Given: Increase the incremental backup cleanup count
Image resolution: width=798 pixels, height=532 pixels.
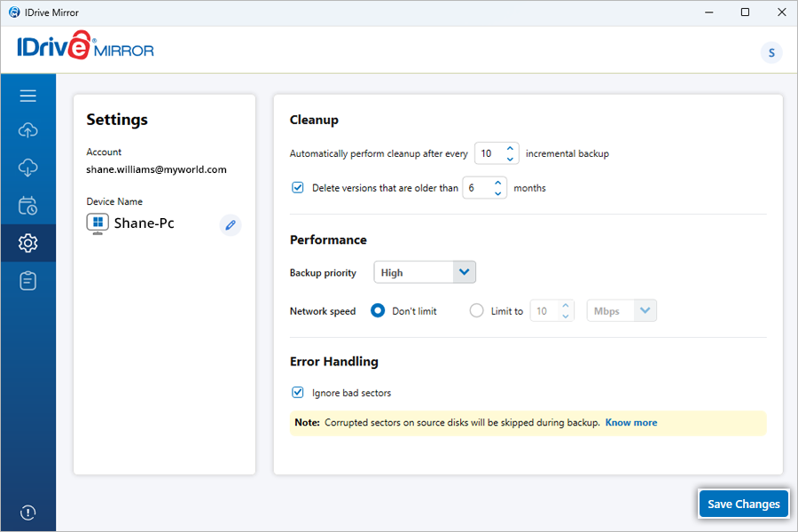Looking at the screenshot, I should click(510, 148).
